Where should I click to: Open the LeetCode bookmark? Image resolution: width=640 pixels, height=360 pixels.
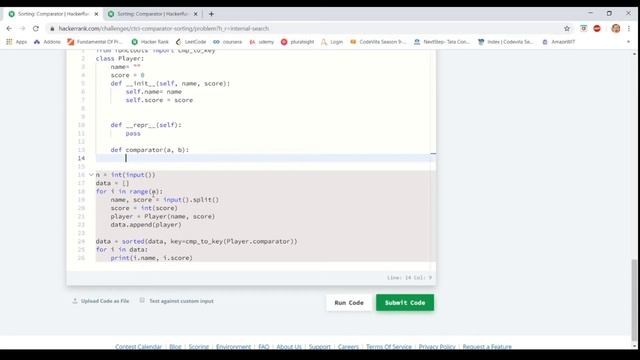point(191,42)
